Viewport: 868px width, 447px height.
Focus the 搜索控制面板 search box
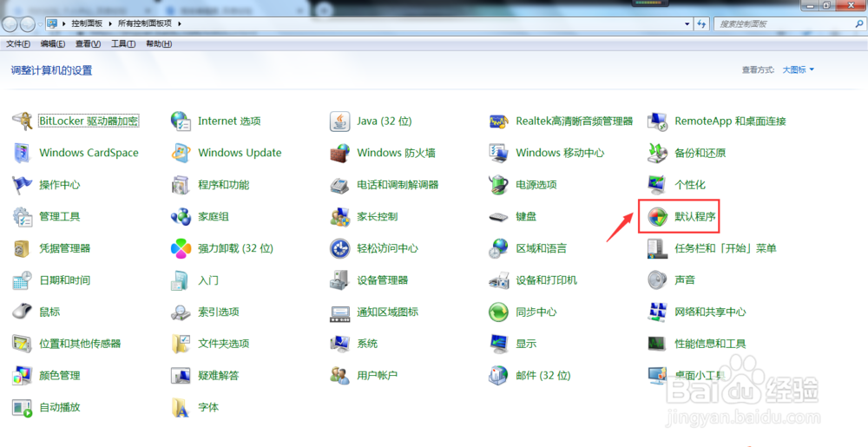coord(789,23)
